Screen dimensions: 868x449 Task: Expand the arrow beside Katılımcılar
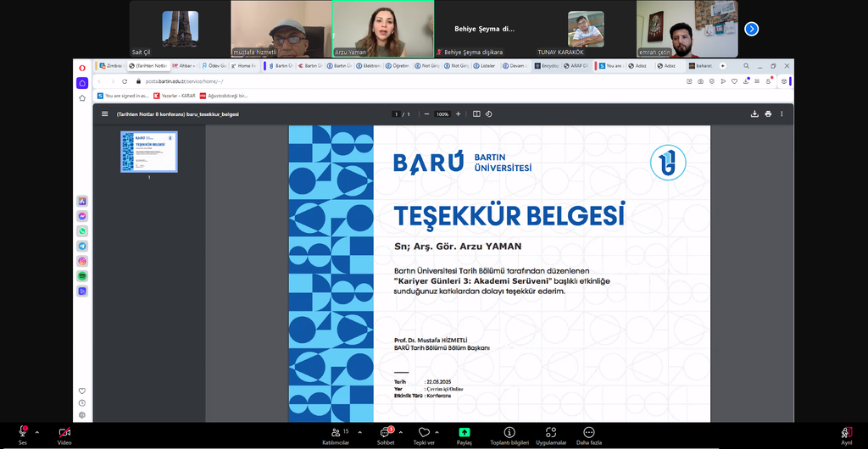[359, 432]
